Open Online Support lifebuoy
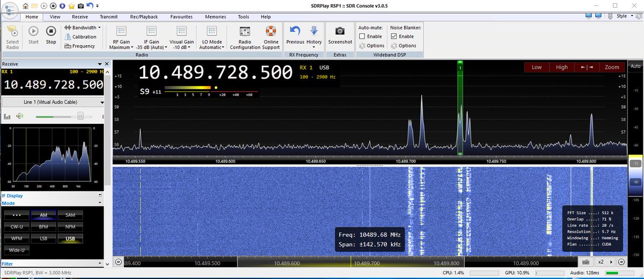644x279 pixels. [x=271, y=38]
